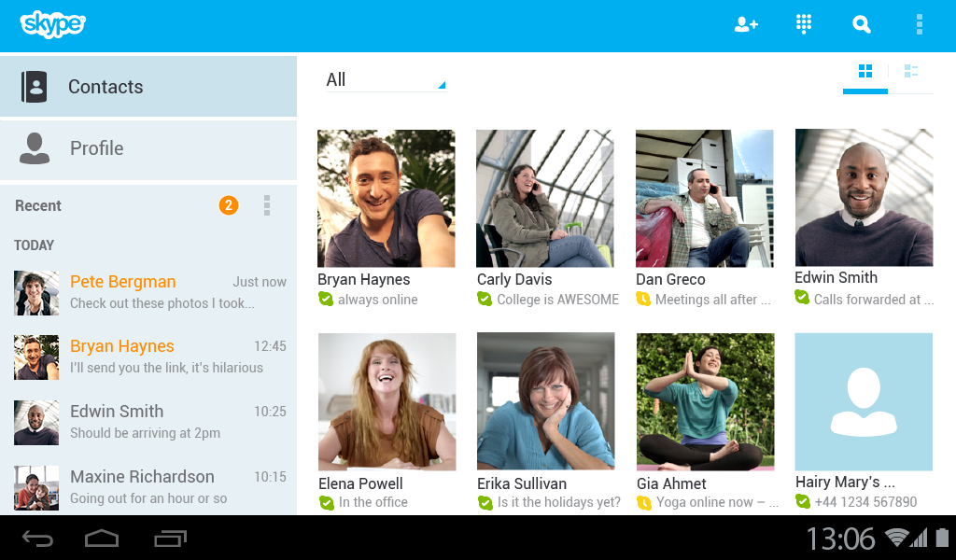The image size is (956, 560).
Task: Select Hairy Mary's placeholder avatar
Action: pyautogui.click(x=864, y=401)
